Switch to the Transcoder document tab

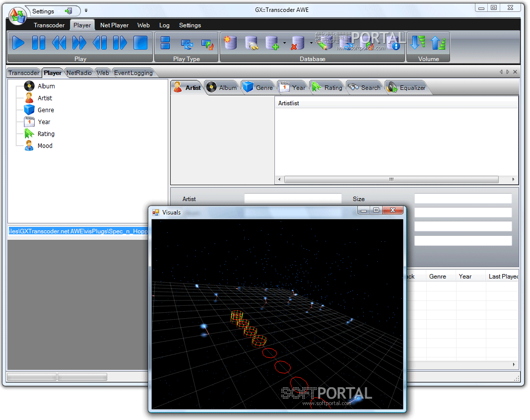click(x=24, y=72)
